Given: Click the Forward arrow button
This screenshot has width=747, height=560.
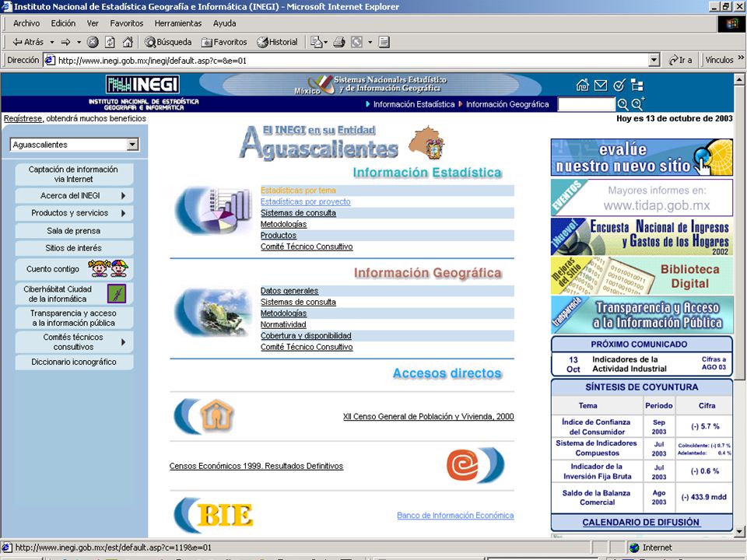Looking at the screenshot, I should coord(65,42).
